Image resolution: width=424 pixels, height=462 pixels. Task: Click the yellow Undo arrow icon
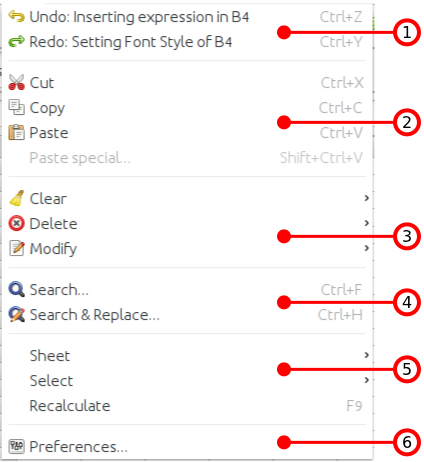tap(16, 16)
